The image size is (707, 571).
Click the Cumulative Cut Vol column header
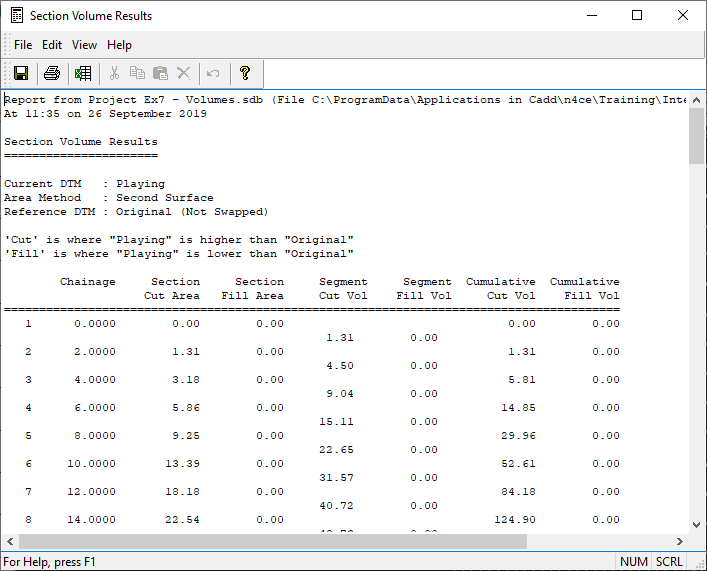[x=500, y=289]
